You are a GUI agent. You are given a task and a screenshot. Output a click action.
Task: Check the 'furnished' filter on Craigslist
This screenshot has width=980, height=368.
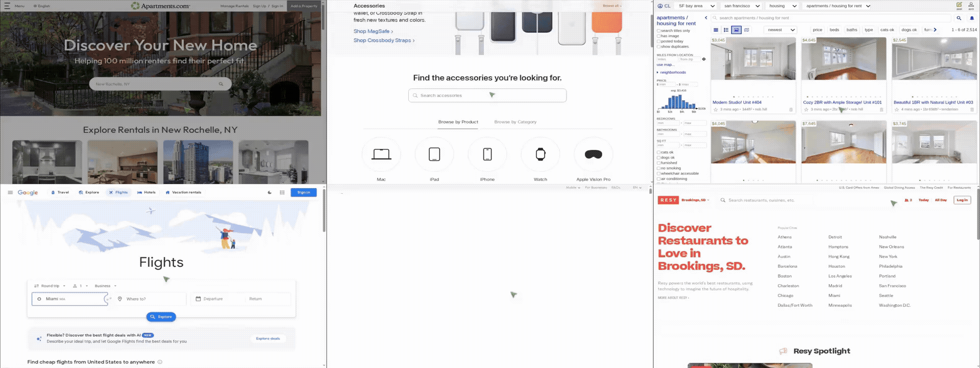(x=658, y=163)
